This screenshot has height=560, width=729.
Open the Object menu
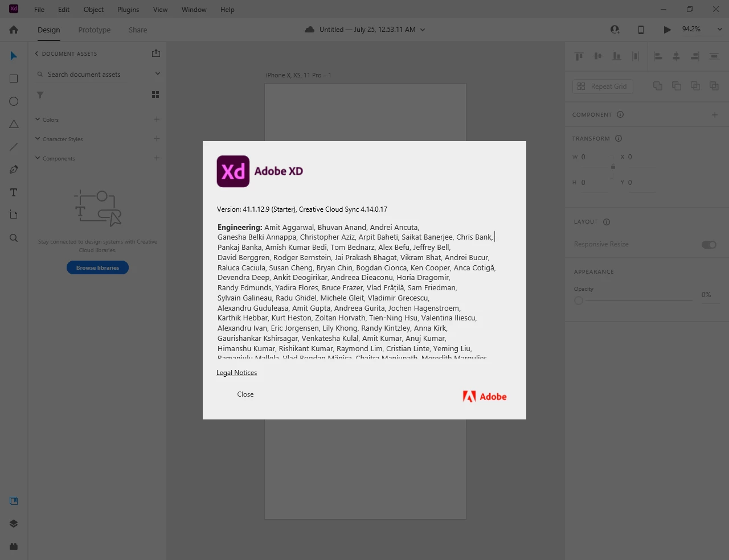point(93,10)
